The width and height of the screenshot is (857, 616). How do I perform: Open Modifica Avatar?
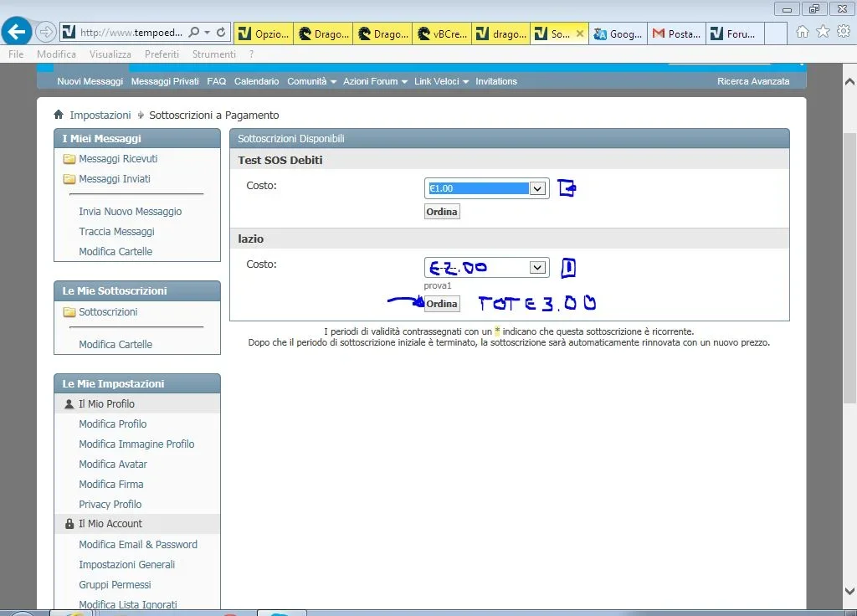(113, 465)
